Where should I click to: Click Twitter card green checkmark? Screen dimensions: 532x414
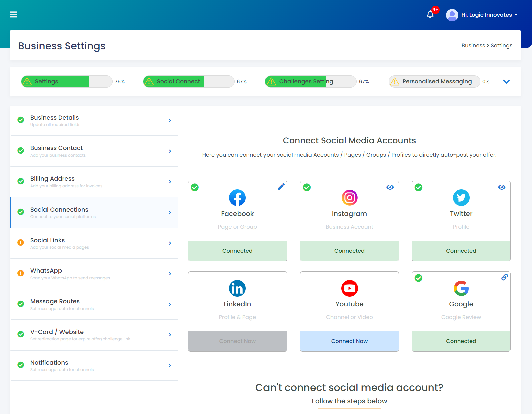[x=418, y=187]
